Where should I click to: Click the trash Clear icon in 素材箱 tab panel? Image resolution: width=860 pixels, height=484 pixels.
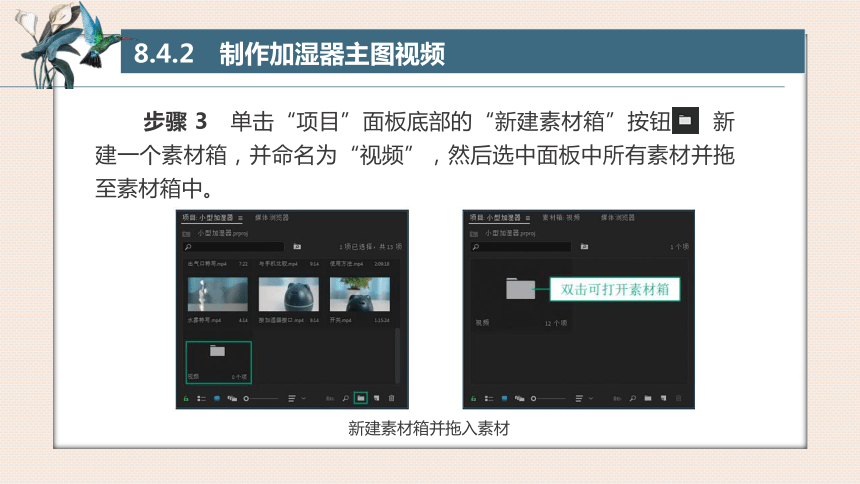[x=678, y=398]
